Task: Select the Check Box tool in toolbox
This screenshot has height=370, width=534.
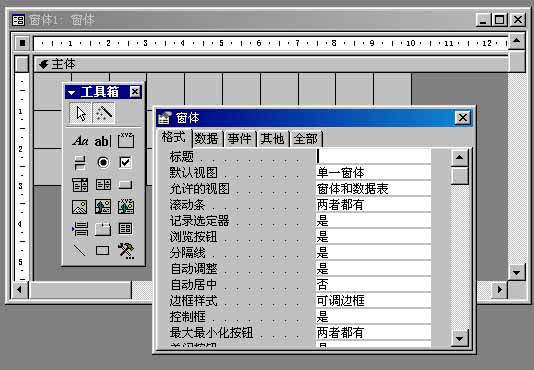Action: click(x=125, y=163)
